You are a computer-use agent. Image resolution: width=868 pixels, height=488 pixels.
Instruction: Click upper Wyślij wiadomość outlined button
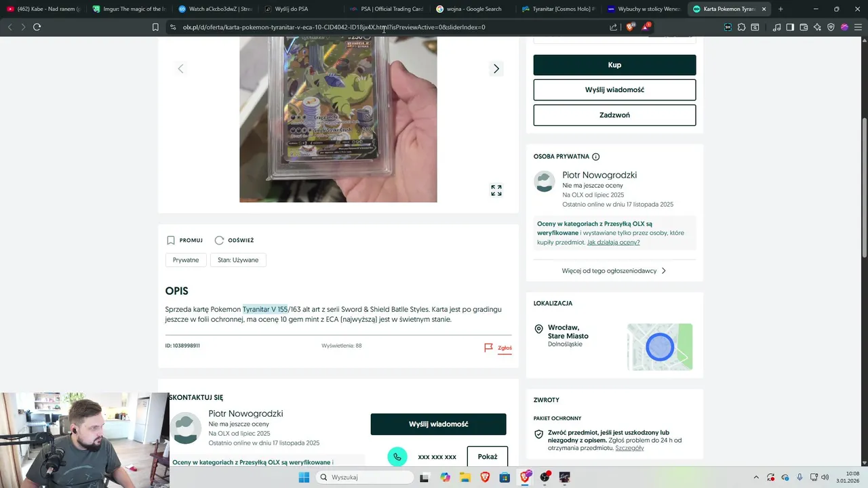tap(614, 89)
